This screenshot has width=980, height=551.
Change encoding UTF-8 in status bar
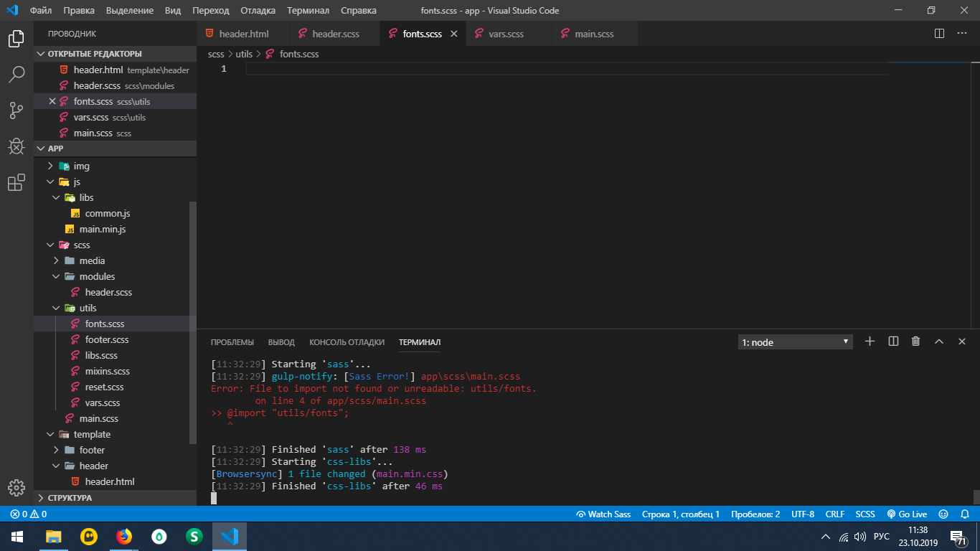[x=803, y=514]
